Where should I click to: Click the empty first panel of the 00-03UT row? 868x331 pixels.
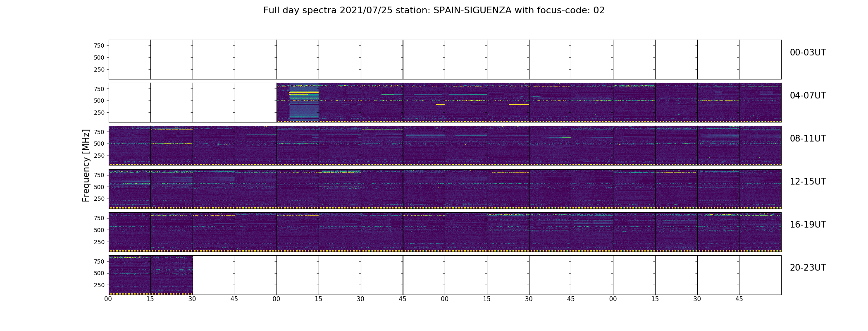pos(129,60)
